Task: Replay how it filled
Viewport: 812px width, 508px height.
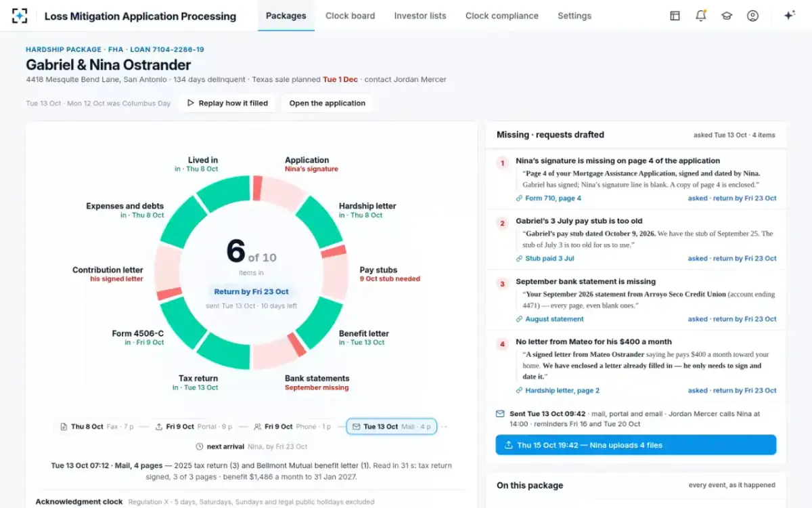Action: point(227,103)
